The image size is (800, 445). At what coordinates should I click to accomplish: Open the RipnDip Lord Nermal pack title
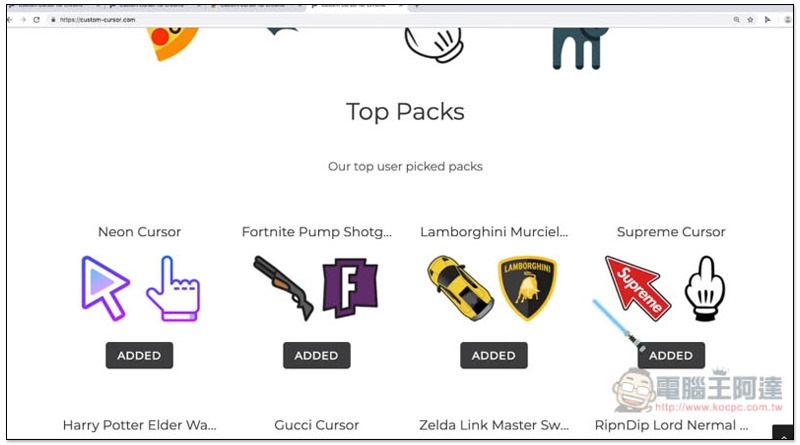671,425
